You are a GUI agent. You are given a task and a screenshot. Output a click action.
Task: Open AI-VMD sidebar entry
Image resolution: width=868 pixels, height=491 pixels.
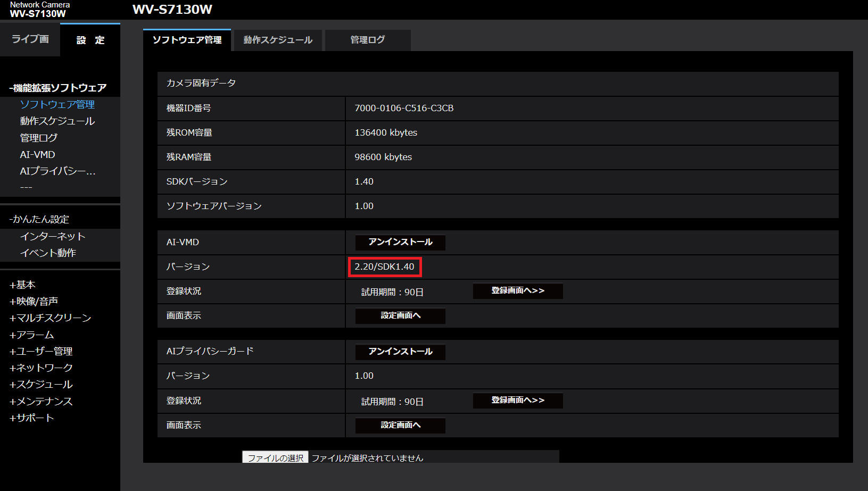click(38, 155)
